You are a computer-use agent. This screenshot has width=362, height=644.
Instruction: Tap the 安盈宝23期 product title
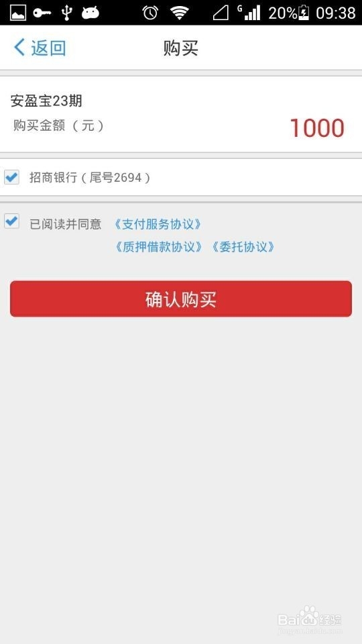(x=46, y=101)
